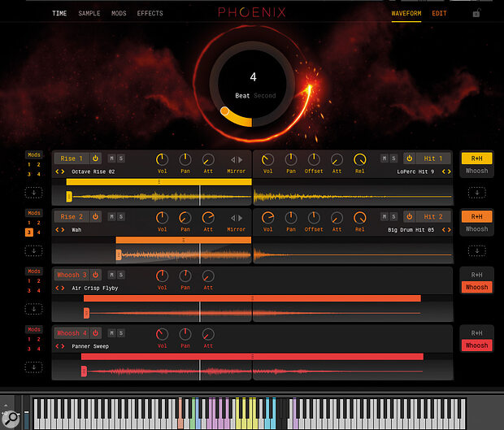Click the Pan knob of Whoosh 4
Screen dimensions: 504x430
185,334
